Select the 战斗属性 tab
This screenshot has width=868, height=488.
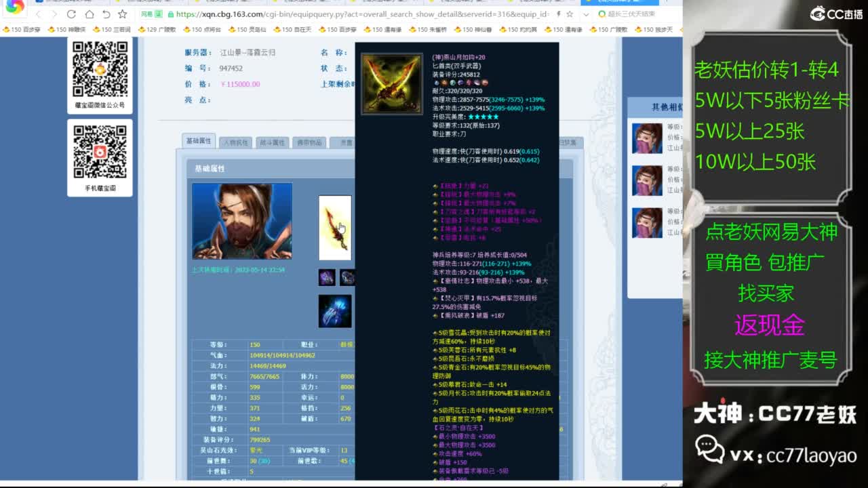tap(273, 142)
